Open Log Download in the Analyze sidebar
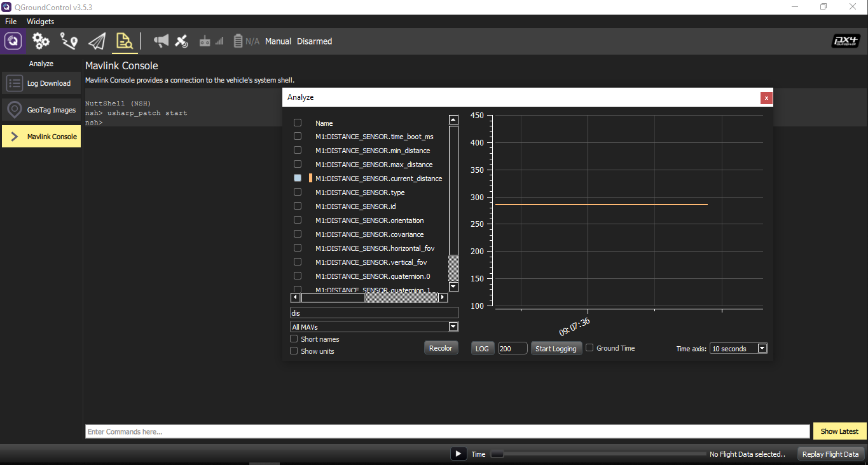Screen dimensions: 868x465 41,83
